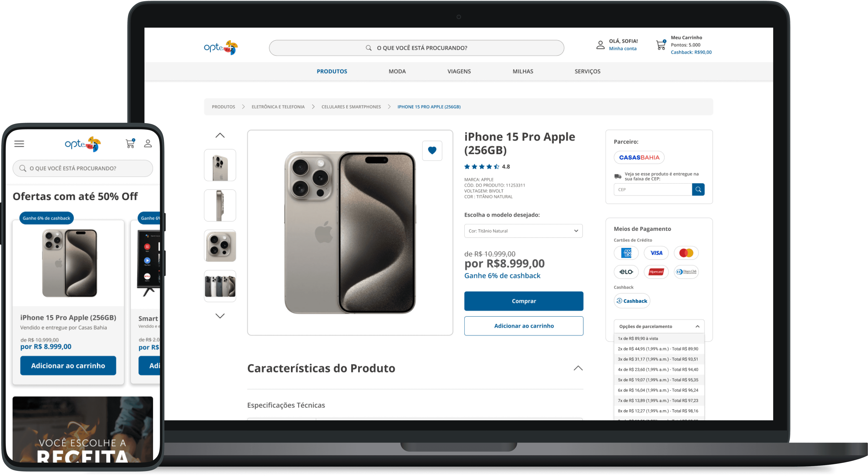Go to the VIAGENS tab
The image size is (868, 476).
(x=459, y=71)
